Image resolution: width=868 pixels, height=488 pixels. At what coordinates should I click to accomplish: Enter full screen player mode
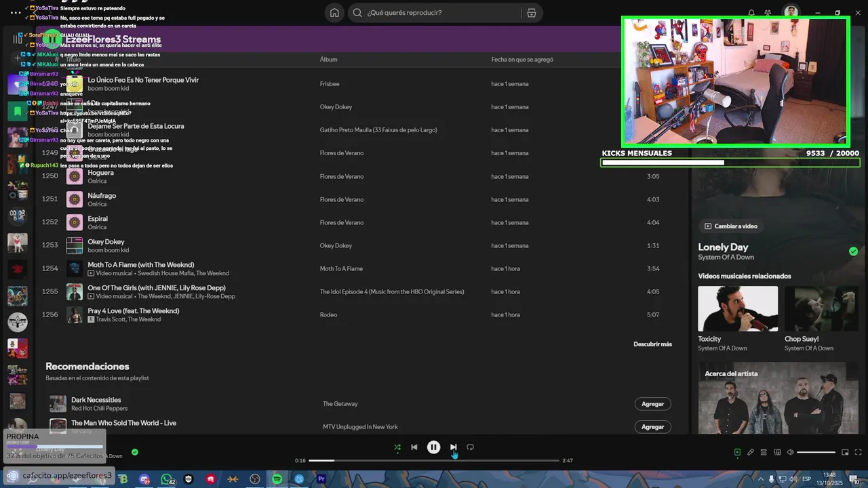858,452
